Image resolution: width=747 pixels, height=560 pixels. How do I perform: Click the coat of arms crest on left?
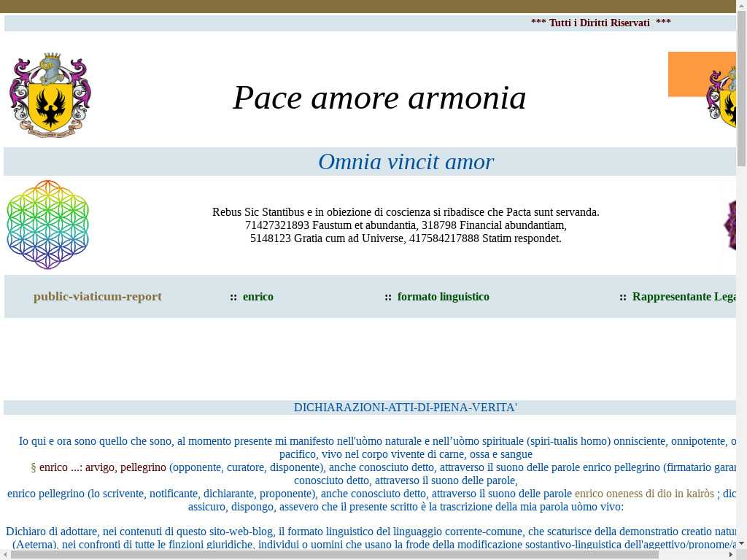click(x=50, y=96)
